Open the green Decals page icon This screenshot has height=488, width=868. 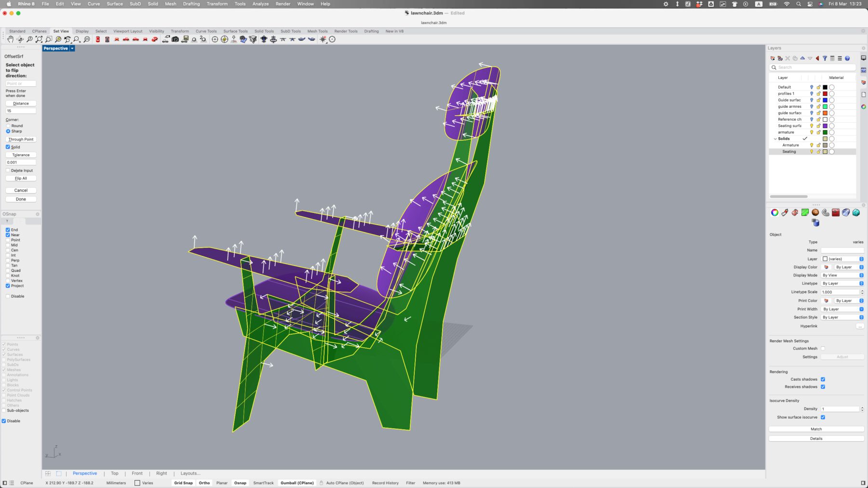point(805,212)
